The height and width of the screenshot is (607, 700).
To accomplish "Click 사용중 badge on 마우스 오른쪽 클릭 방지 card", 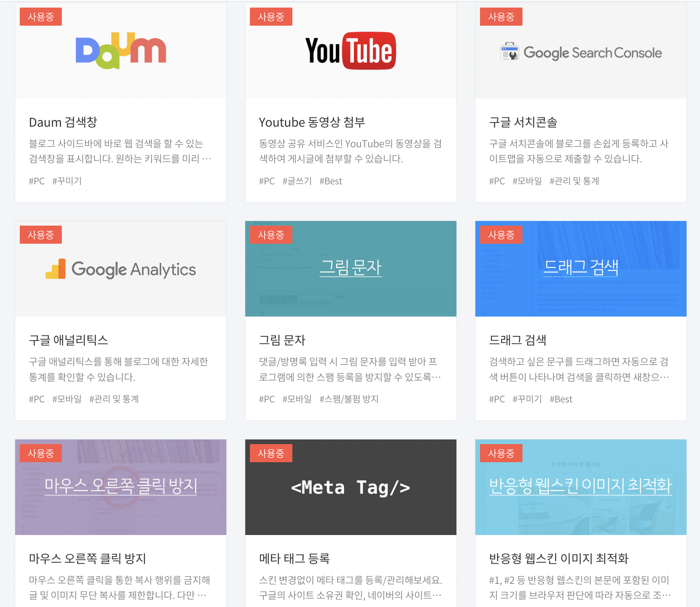I will click(41, 453).
